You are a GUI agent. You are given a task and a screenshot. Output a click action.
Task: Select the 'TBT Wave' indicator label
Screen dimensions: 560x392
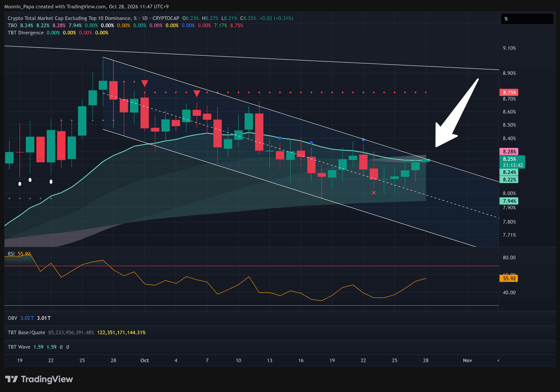coord(20,347)
